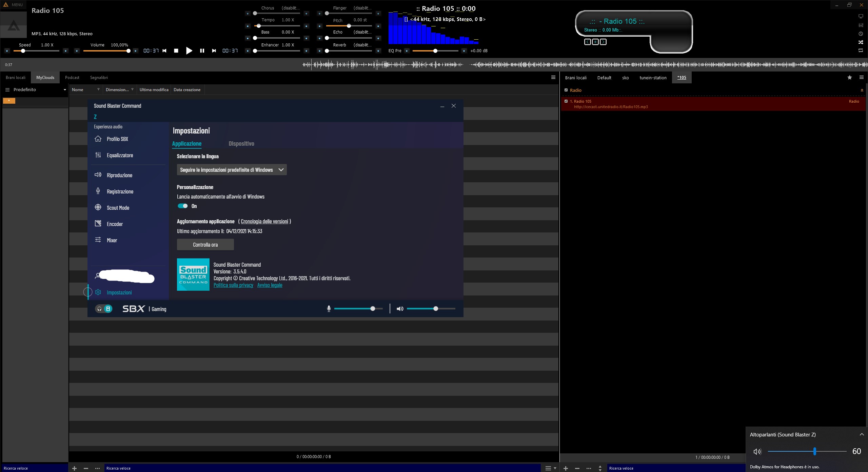Viewport: 868px width, 472px height.
Task: Open scheduler clock icon in AIMP
Action: pos(861,34)
